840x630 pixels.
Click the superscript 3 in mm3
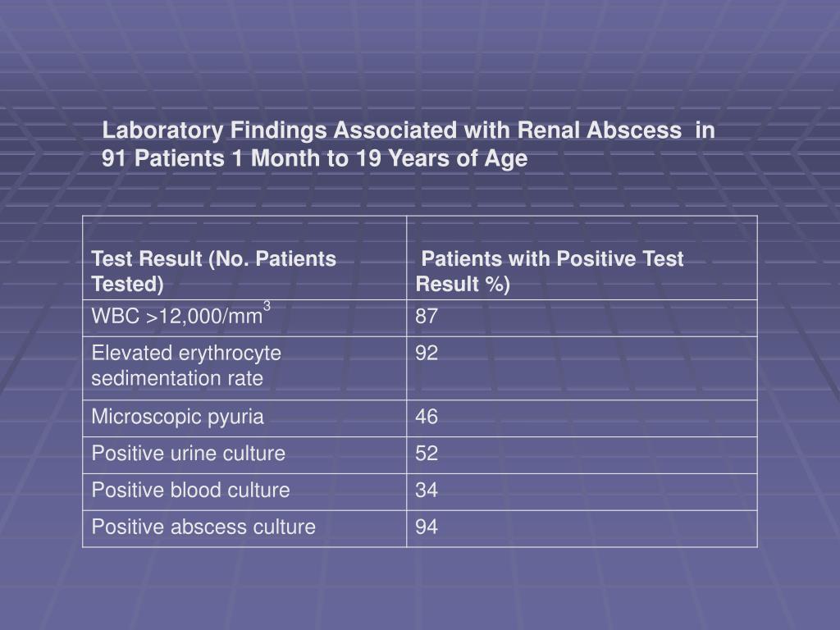click(x=267, y=306)
